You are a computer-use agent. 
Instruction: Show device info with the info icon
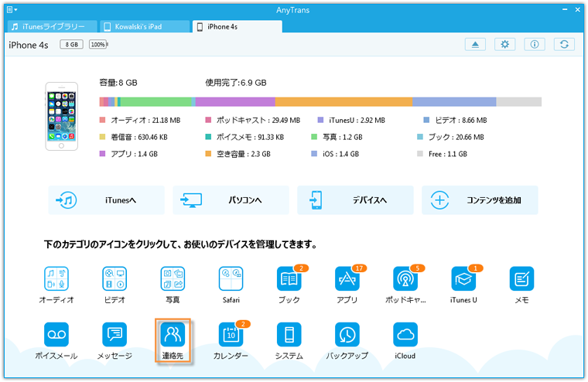point(535,44)
